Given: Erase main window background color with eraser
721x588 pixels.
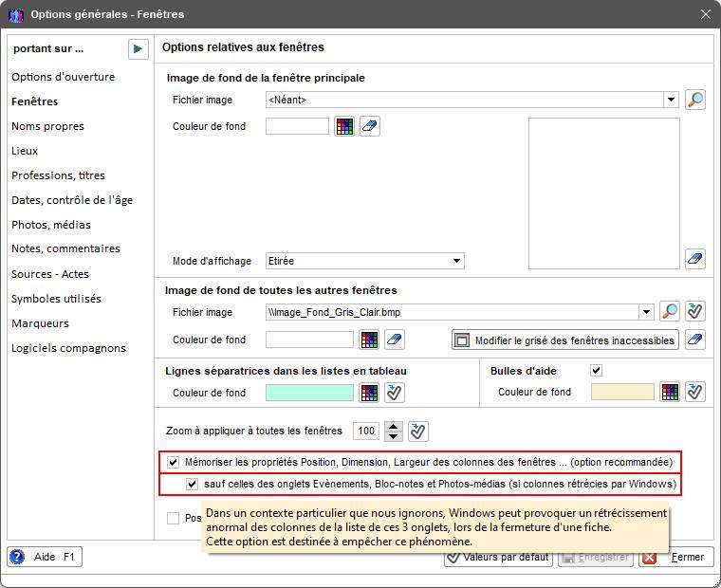Looking at the screenshot, I should (x=370, y=126).
